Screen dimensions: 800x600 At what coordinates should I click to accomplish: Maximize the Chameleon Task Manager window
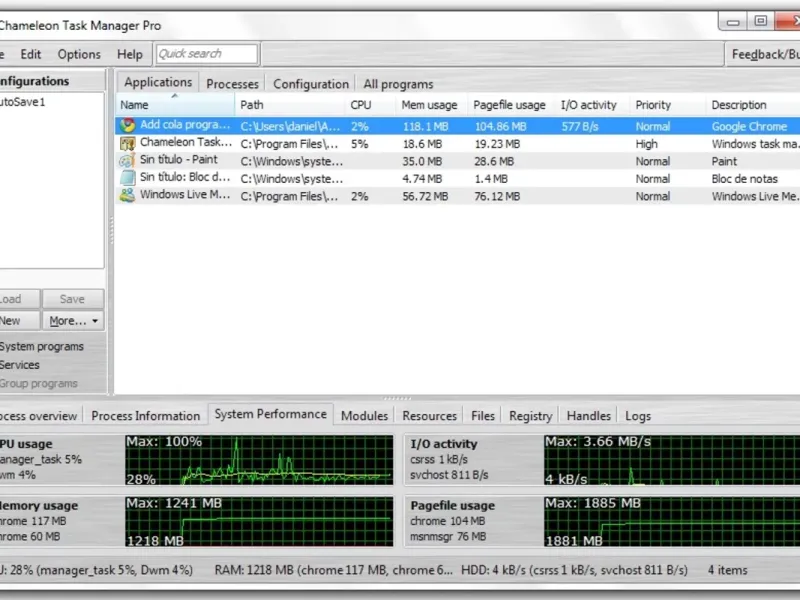(761, 21)
